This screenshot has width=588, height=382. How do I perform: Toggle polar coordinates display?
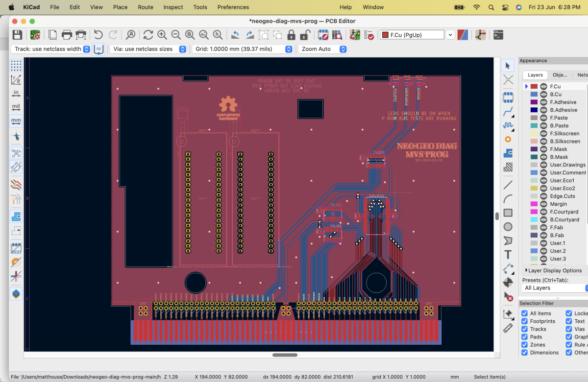[16, 79]
